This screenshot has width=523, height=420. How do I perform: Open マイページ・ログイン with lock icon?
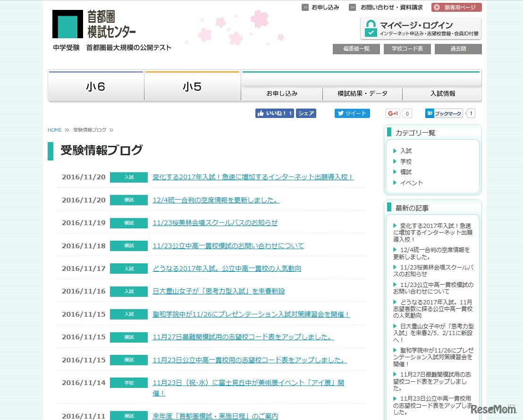coord(421,28)
